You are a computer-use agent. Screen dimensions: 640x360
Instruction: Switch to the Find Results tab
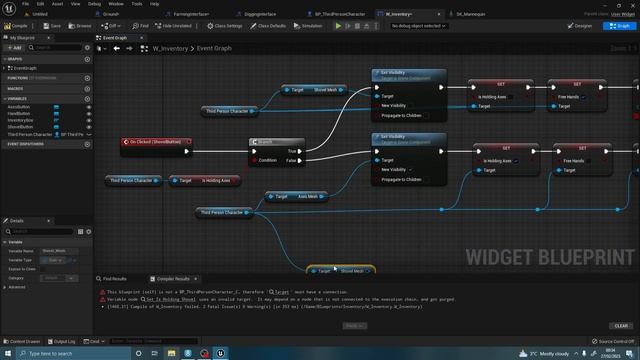point(111,279)
